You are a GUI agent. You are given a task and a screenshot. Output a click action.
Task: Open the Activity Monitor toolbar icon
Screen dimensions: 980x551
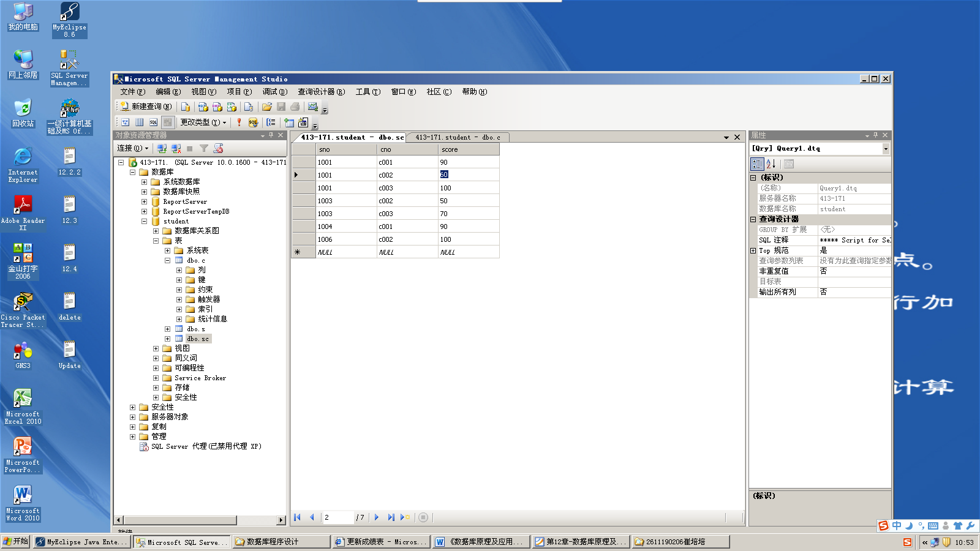click(313, 107)
